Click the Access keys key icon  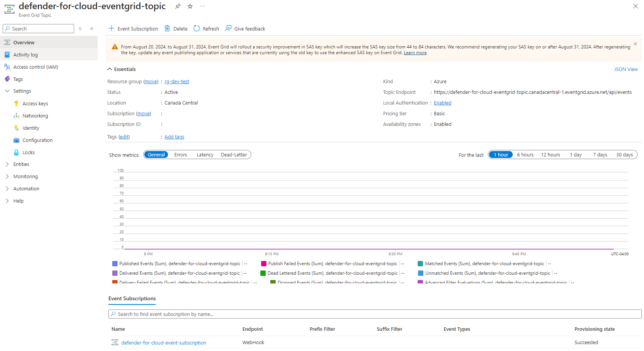pyautogui.click(x=16, y=103)
